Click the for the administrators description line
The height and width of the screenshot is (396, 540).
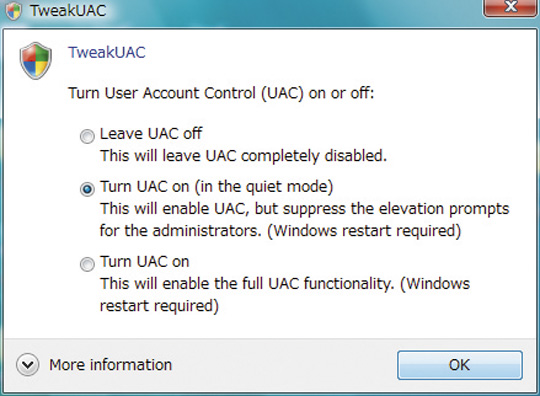tap(280, 231)
